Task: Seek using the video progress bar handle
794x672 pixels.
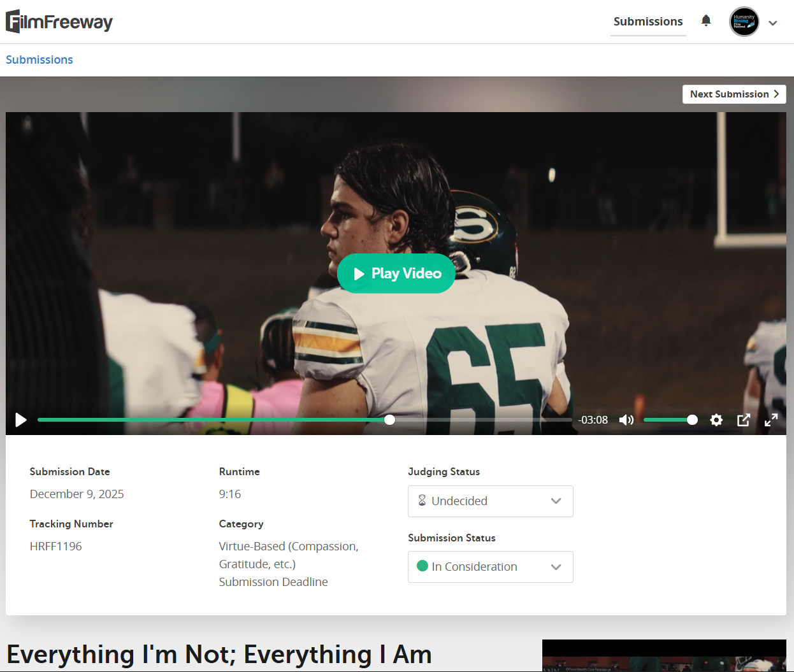Action: (389, 420)
